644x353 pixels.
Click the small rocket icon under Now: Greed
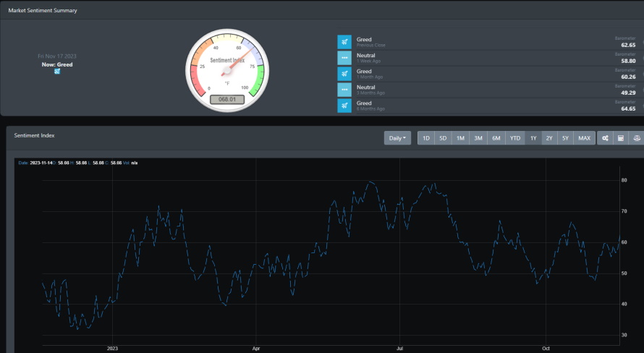click(x=57, y=72)
